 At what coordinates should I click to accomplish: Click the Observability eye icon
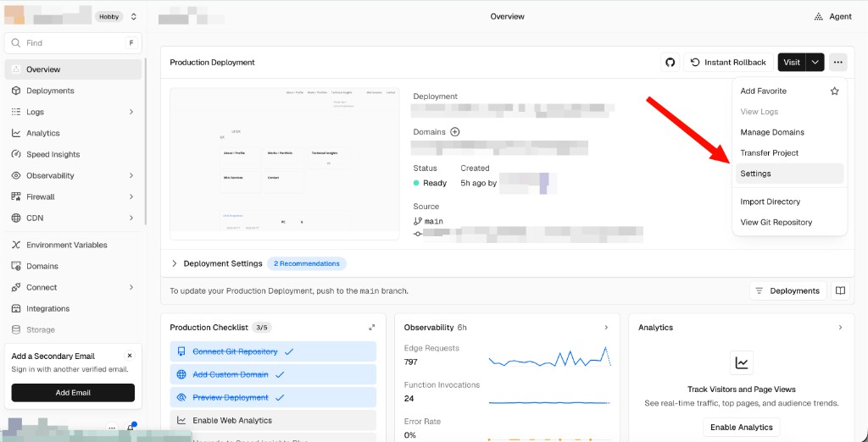click(16, 175)
